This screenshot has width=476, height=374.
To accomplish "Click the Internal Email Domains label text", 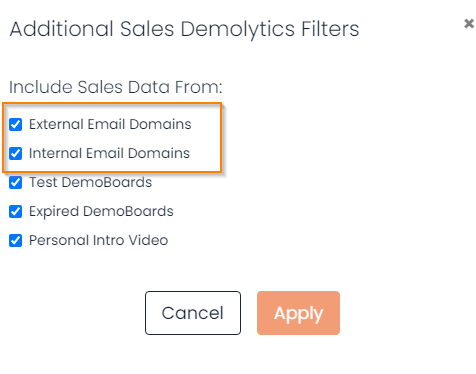I will click(109, 153).
